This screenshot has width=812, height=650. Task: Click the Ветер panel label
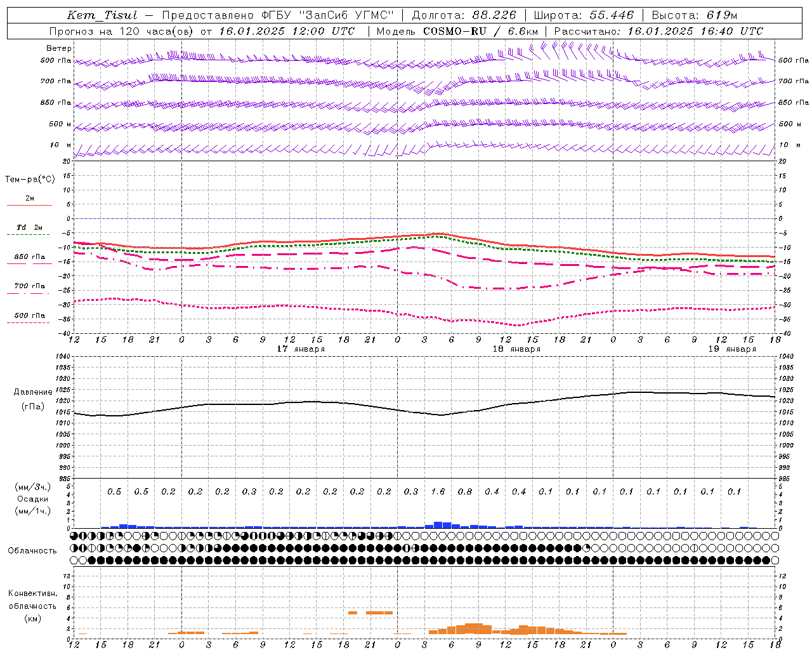(x=59, y=48)
